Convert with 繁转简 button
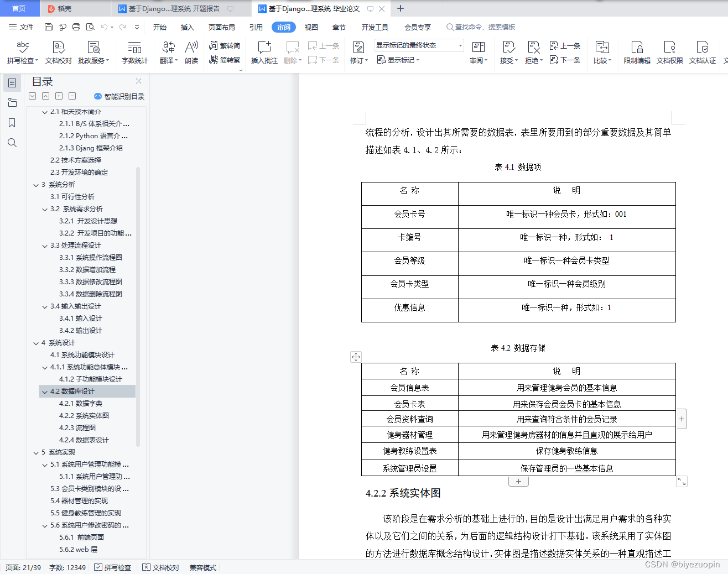728x574 pixels. click(x=225, y=45)
